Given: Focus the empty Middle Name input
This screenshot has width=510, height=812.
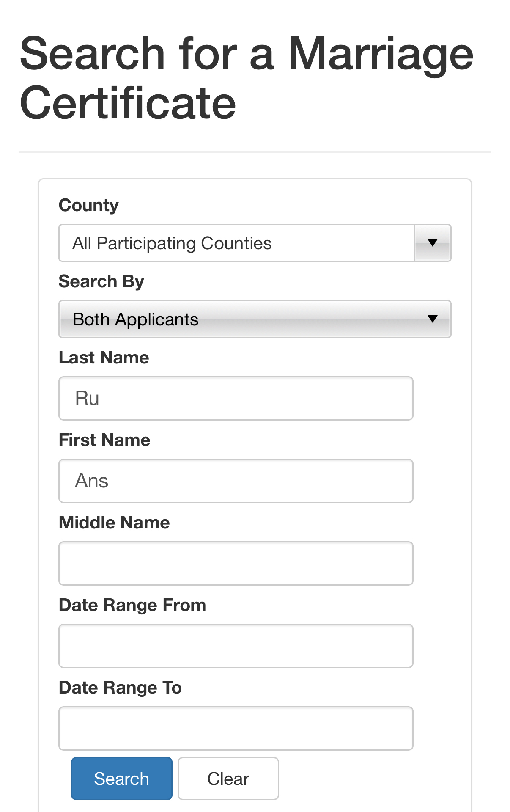Looking at the screenshot, I should click(x=236, y=563).
